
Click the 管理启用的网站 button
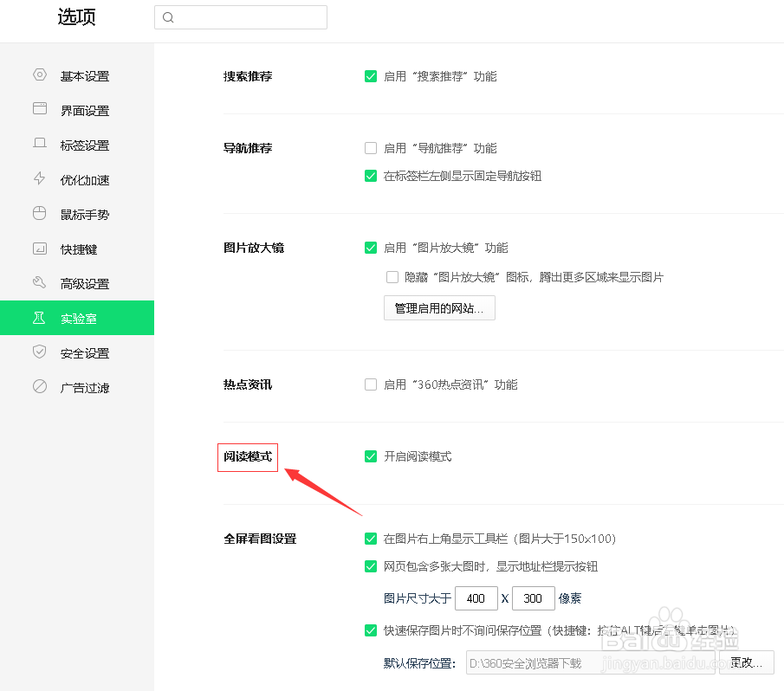pyautogui.click(x=439, y=308)
